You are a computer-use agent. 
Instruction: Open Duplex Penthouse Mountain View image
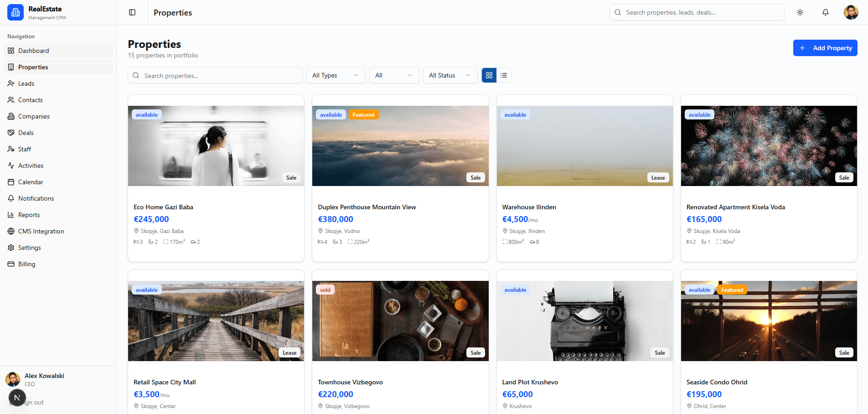click(x=400, y=146)
